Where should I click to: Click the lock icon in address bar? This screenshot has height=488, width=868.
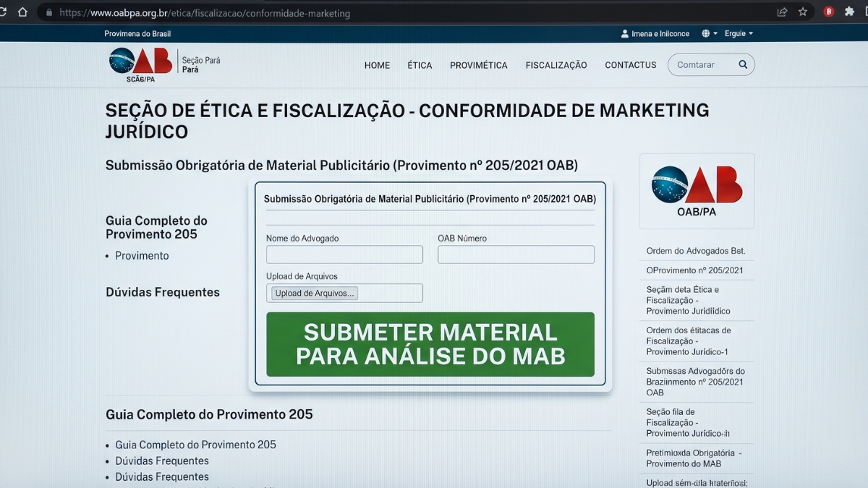(x=48, y=13)
